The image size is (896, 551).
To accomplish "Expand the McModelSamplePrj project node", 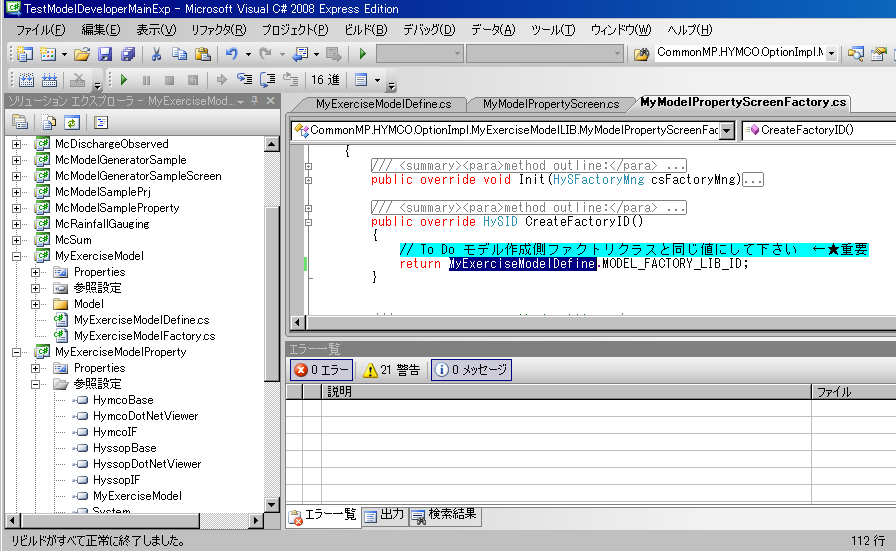I will coord(17,192).
